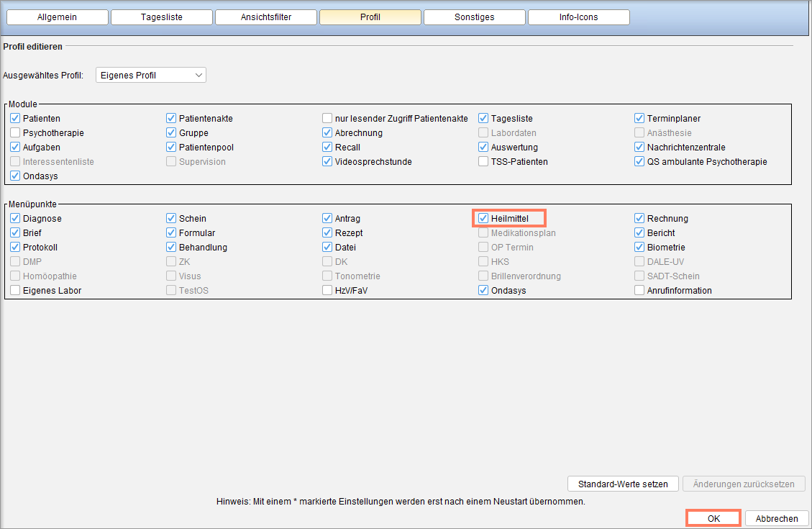
Task: Click the Standard-Werte setzen button
Action: point(623,484)
